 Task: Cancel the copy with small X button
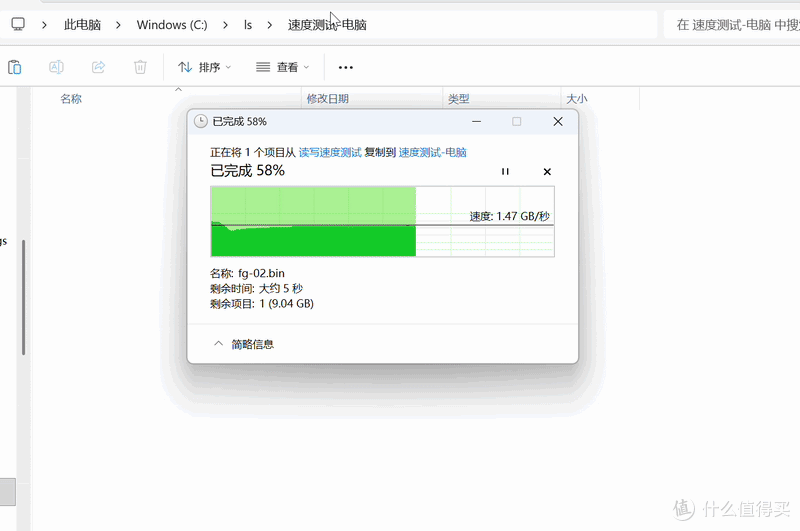coord(547,171)
